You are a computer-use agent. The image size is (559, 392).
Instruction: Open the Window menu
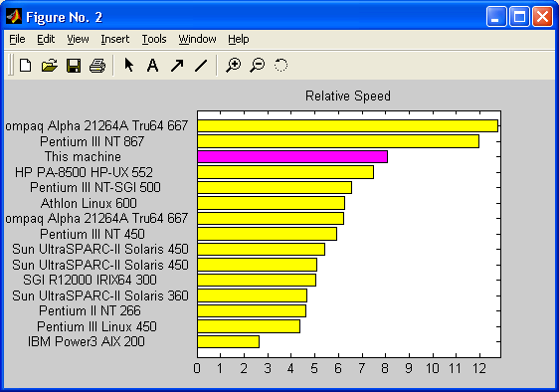pos(197,39)
